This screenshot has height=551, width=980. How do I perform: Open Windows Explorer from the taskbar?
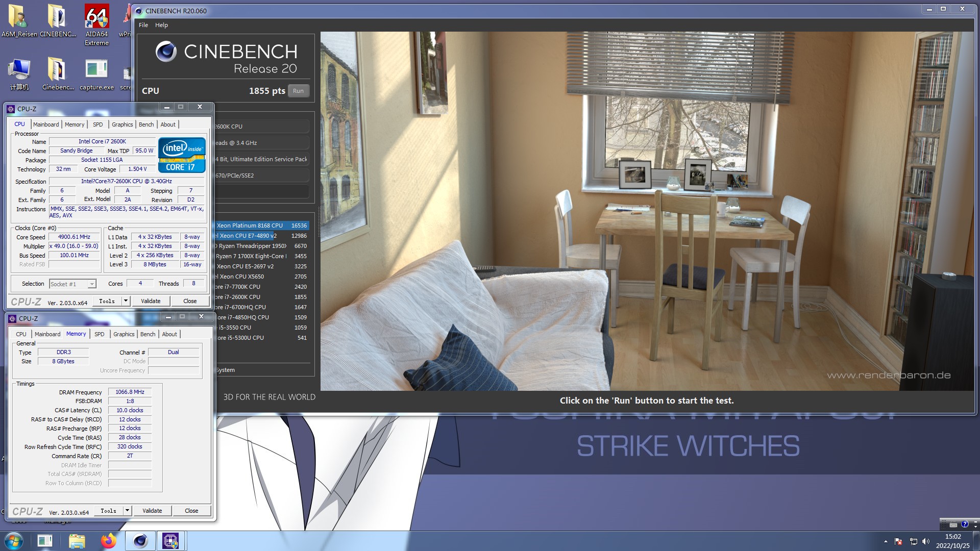click(x=77, y=541)
